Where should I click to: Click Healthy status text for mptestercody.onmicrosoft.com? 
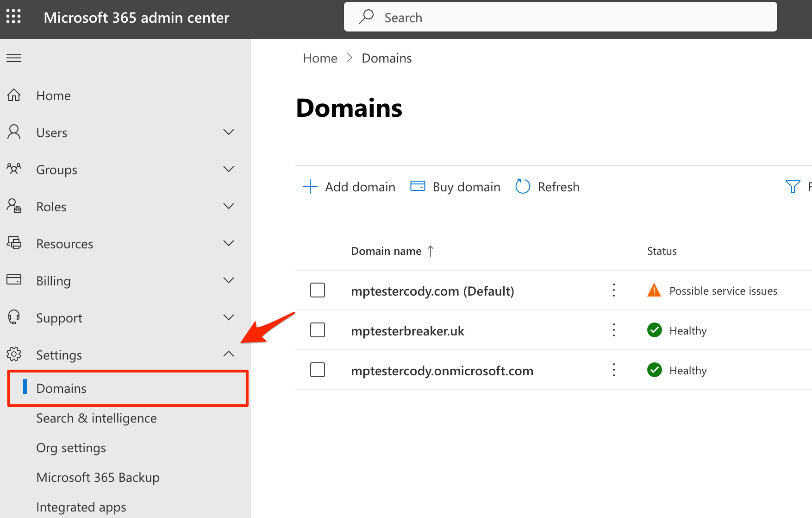pyautogui.click(x=688, y=371)
